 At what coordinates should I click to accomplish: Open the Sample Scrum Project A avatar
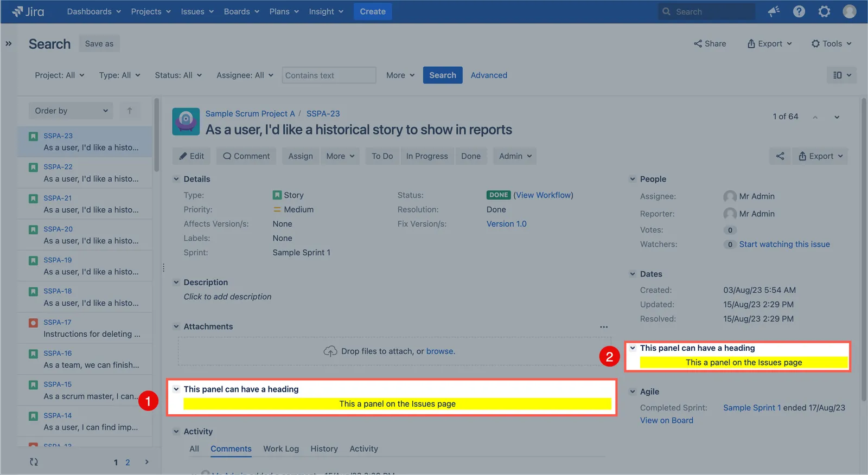pyautogui.click(x=186, y=121)
